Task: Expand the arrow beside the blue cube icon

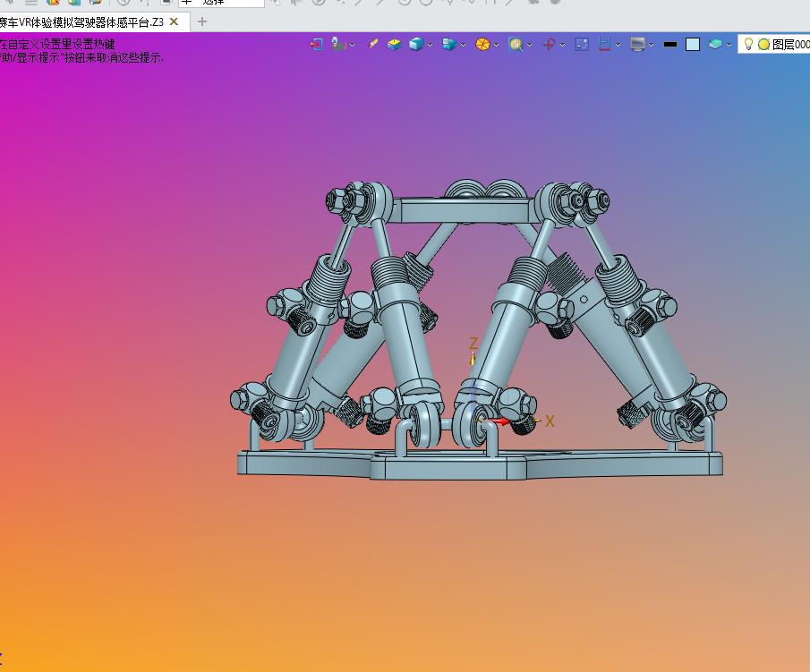Action: [x=431, y=45]
